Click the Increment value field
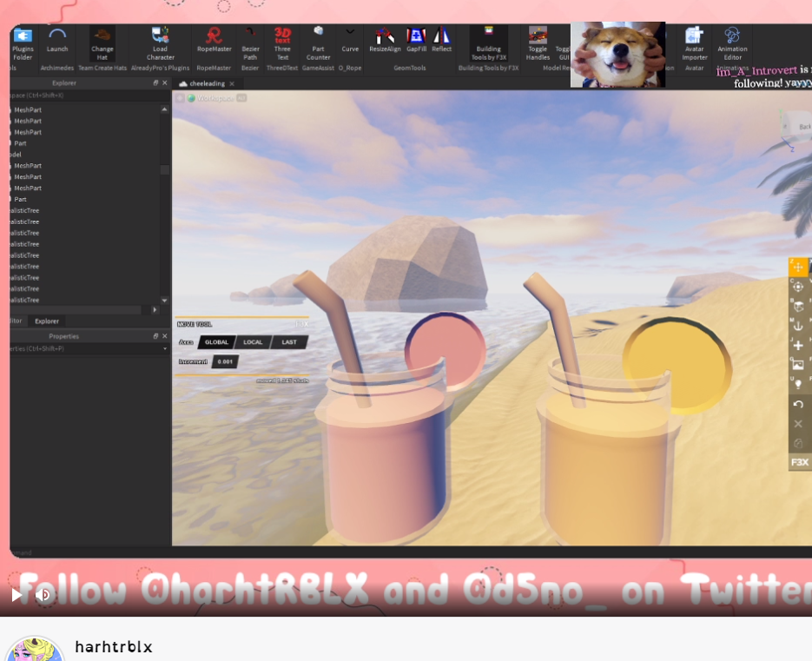This screenshot has height=661, width=812. click(225, 361)
